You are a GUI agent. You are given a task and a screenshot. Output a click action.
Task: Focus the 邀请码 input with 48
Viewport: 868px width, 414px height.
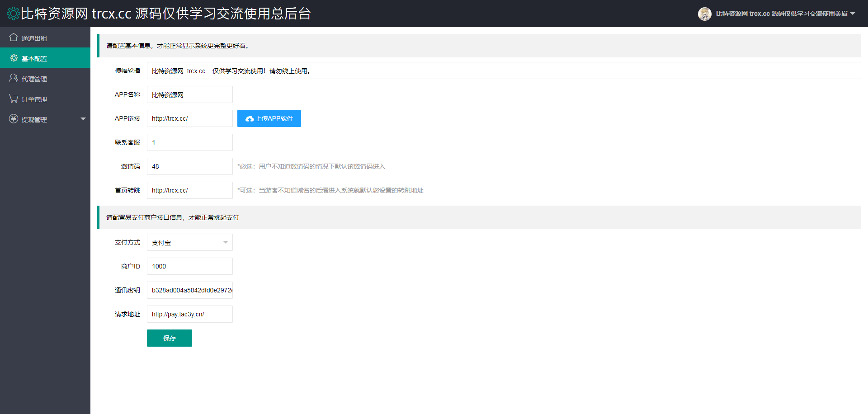point(190,166)
